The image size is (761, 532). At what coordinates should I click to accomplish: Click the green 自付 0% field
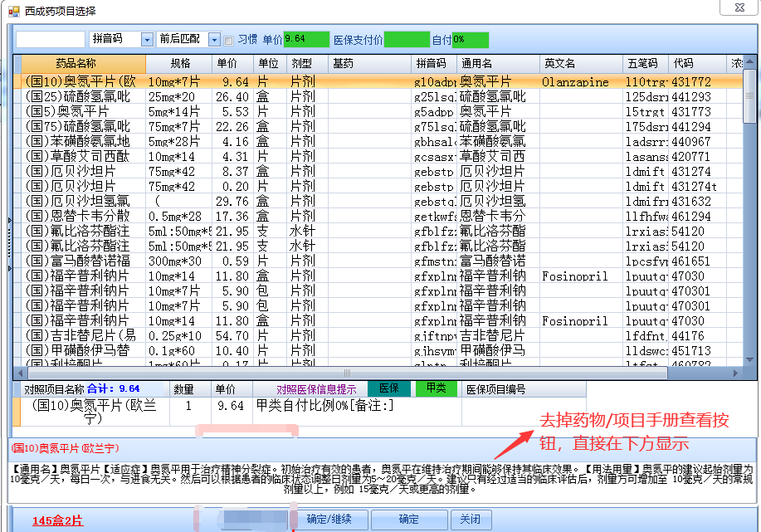(471, 40)
